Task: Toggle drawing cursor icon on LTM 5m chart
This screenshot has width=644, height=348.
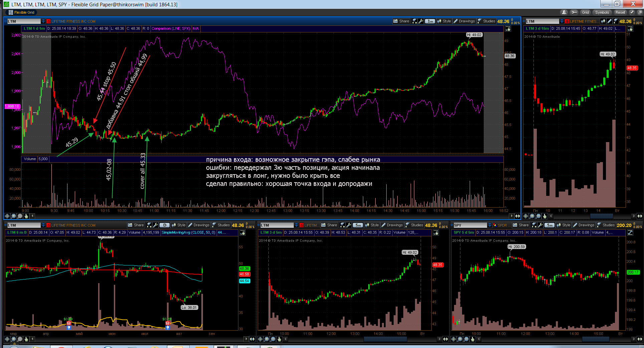Action: pyautogui.click(x=436, y=232)
